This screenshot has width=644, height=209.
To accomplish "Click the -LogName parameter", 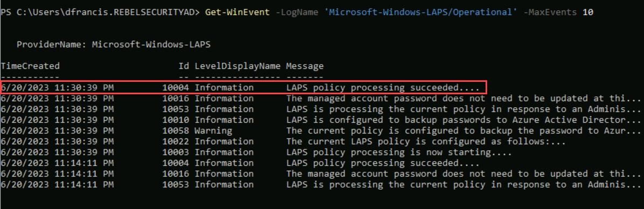I will 296,12.
